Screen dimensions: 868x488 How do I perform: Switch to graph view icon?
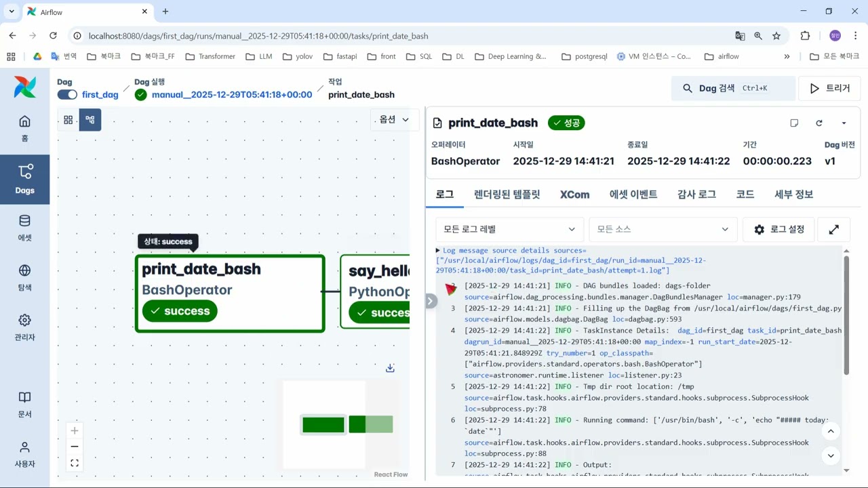pos(90,120)
